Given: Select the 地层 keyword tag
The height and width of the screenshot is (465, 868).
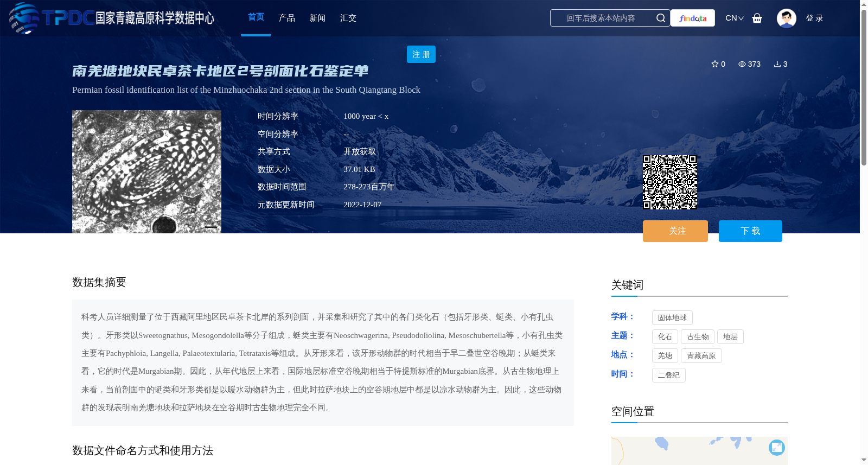Looking at the screenshot, I should point(730,337).
